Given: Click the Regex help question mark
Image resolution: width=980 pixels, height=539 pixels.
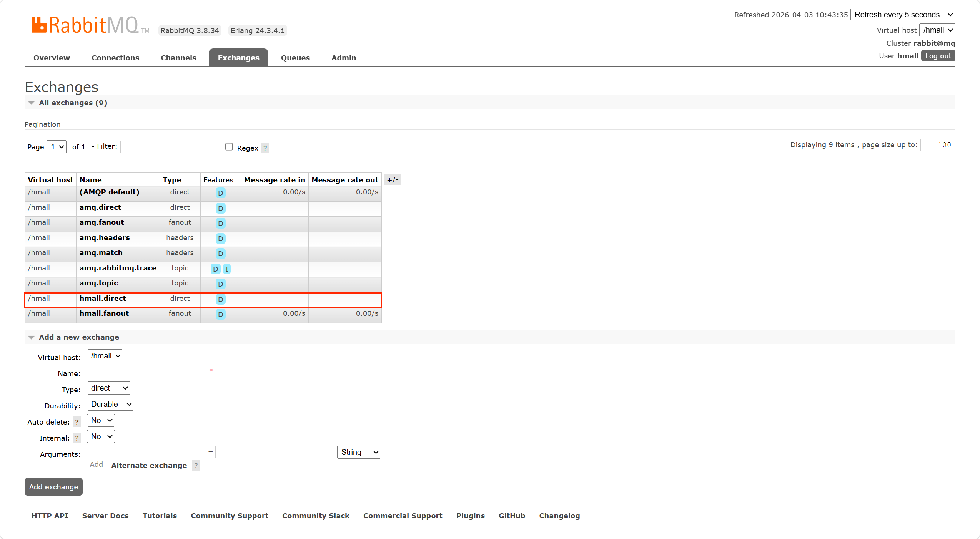Looking at the screenshot, I should coord(265,148).
